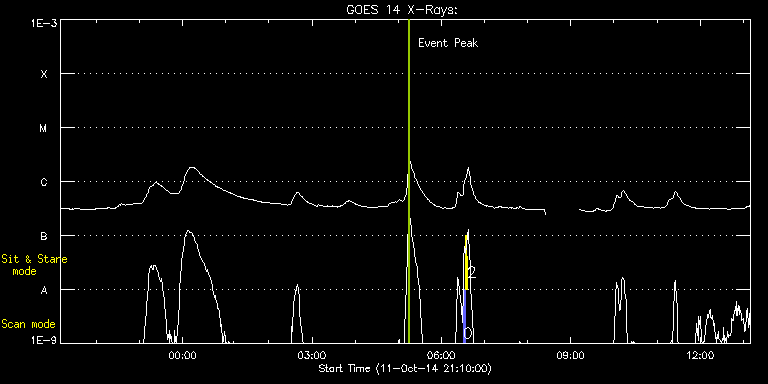The image size is (768, 384).
Task: Click the 'Sit & Stare mode' yellow label
Action: (x=34, y=264)
